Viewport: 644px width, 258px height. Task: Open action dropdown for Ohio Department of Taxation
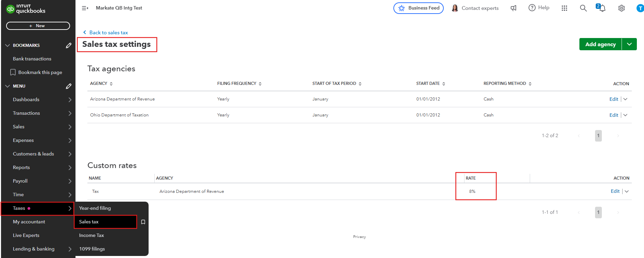click(x=625, y=115)
